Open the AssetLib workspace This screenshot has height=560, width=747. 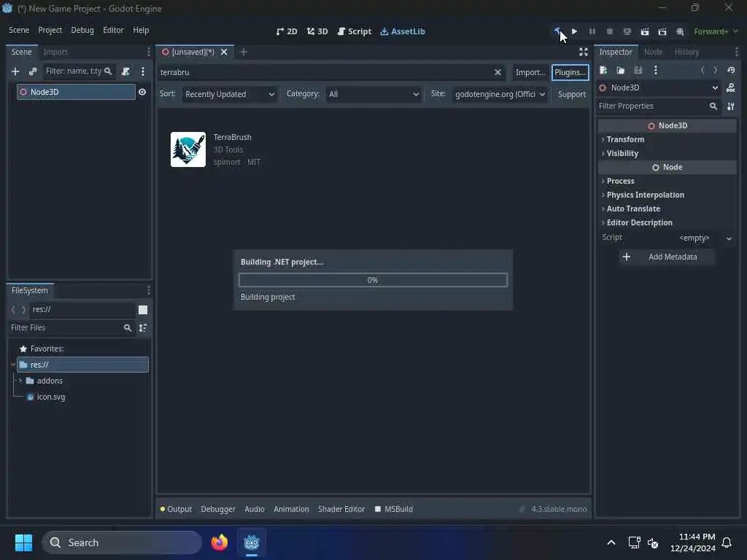click(403, 31)
